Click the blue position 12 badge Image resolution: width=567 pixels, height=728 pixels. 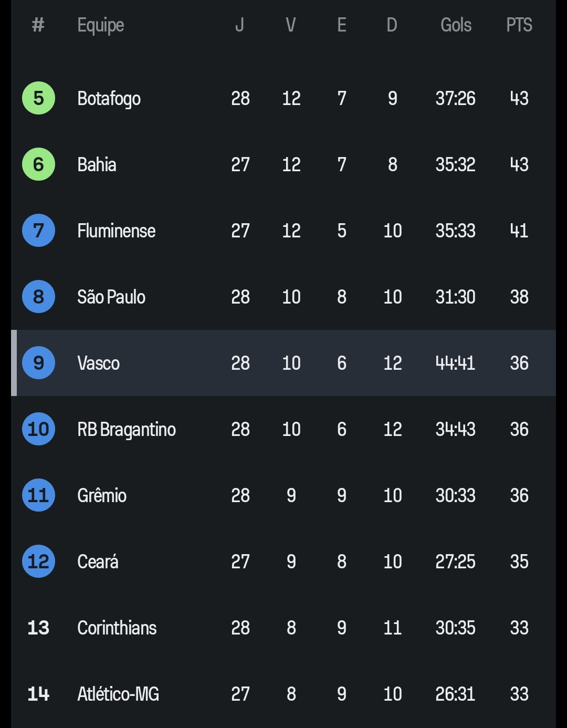click(x=38, y=561)
